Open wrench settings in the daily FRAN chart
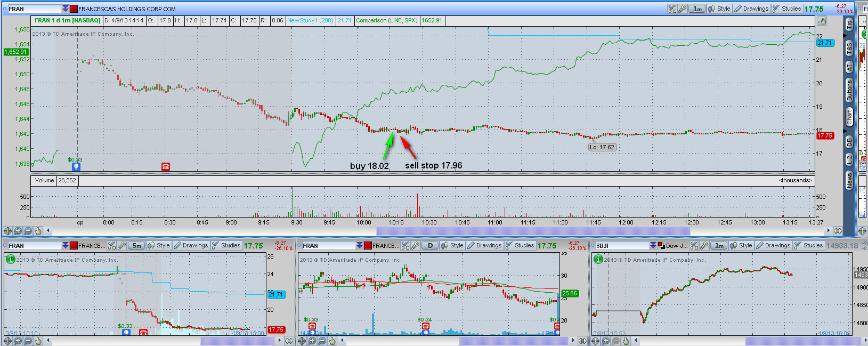The width and height of the screenshot is (868, 346). [416, 245]
